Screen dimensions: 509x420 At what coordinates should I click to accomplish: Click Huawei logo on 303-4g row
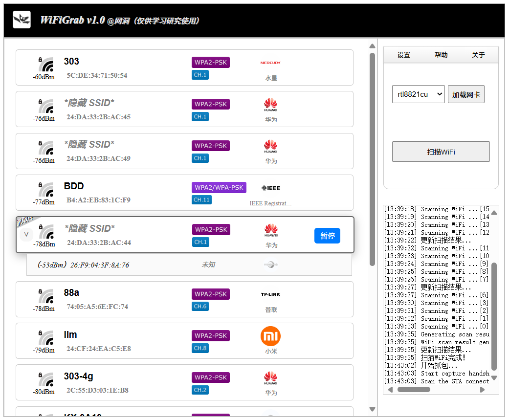pyautogui.click(x=270, y=378)
